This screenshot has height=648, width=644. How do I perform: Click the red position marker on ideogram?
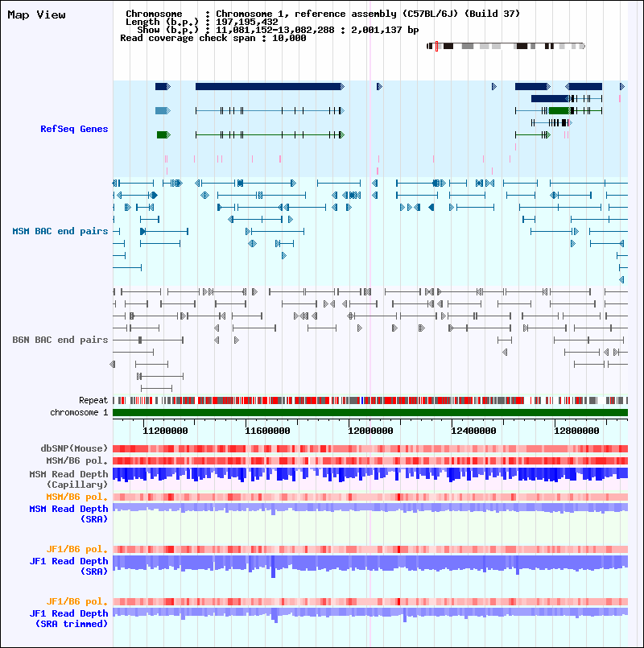(x=436, y=47)
